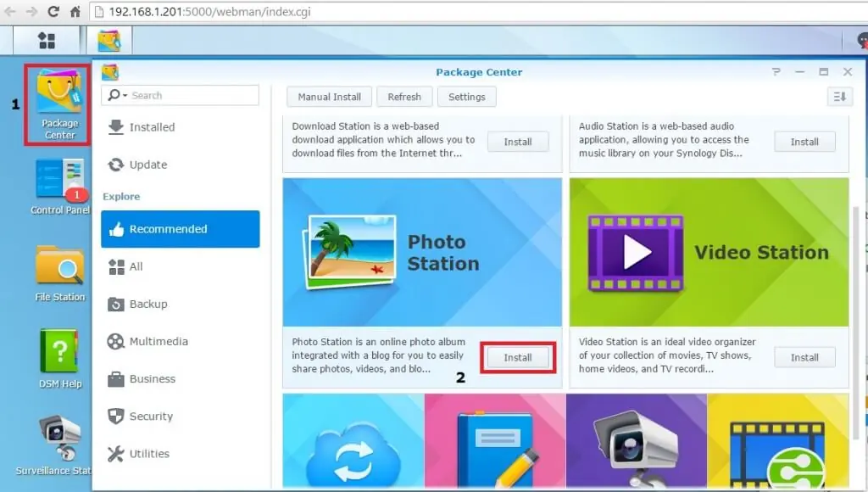Launch File Station from desktop
Image resolution: width=868 pixels, height=492 pixels.
[x=59, y=266]
